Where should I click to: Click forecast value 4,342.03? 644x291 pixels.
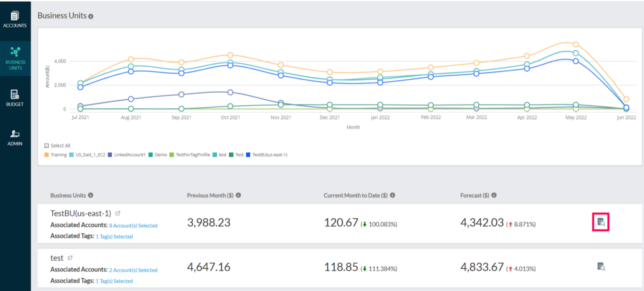click(482, 223)
